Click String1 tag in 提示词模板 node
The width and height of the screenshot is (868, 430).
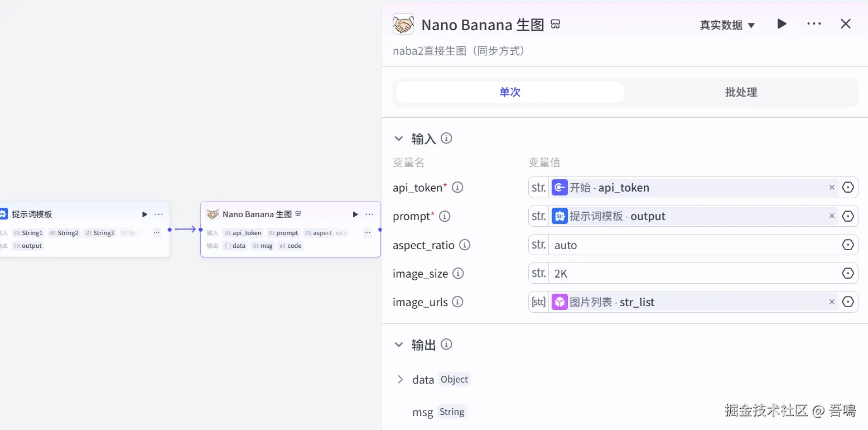pos(28,233)
